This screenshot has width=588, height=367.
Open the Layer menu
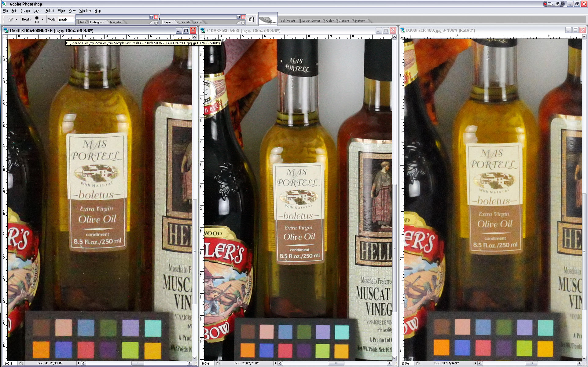[37, 11]
